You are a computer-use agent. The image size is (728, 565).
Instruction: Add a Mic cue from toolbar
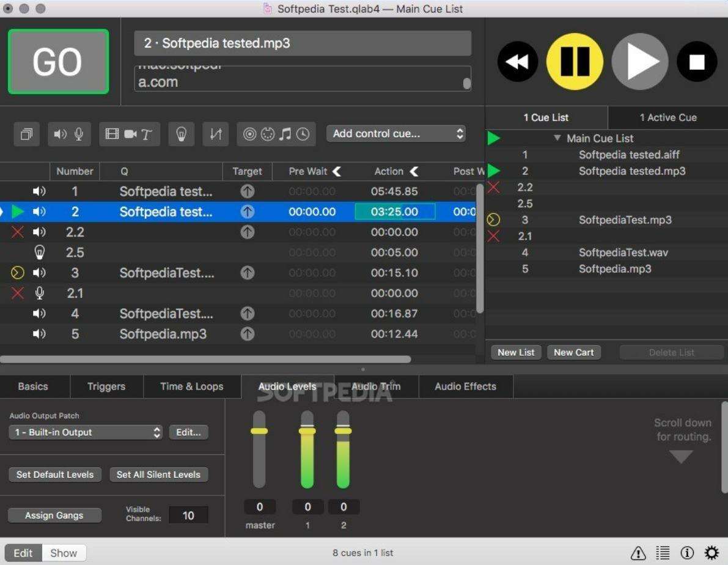click(79, 135)
